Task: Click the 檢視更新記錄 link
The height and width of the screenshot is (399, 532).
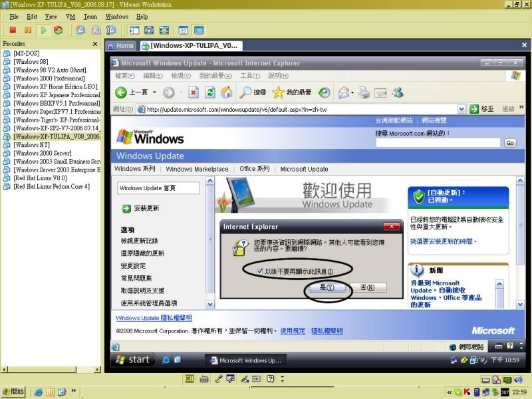Action: (140, 241)
